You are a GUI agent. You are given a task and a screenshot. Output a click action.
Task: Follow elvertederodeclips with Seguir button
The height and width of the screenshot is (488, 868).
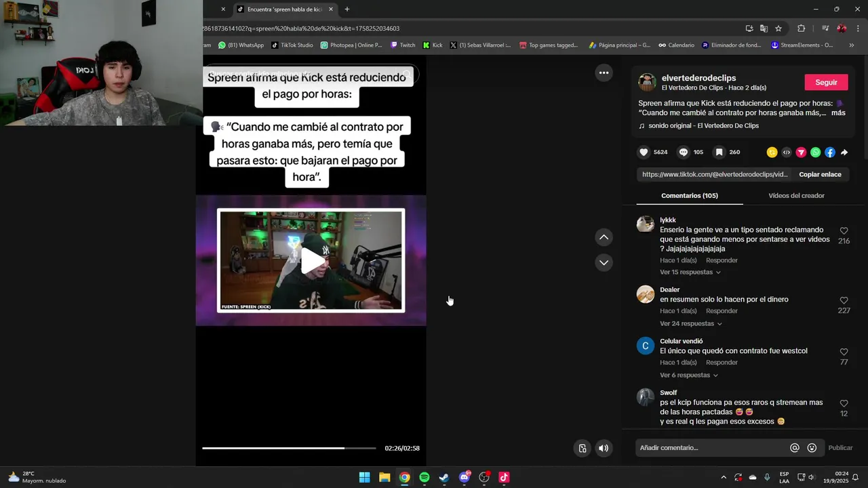tap(826, 82)
